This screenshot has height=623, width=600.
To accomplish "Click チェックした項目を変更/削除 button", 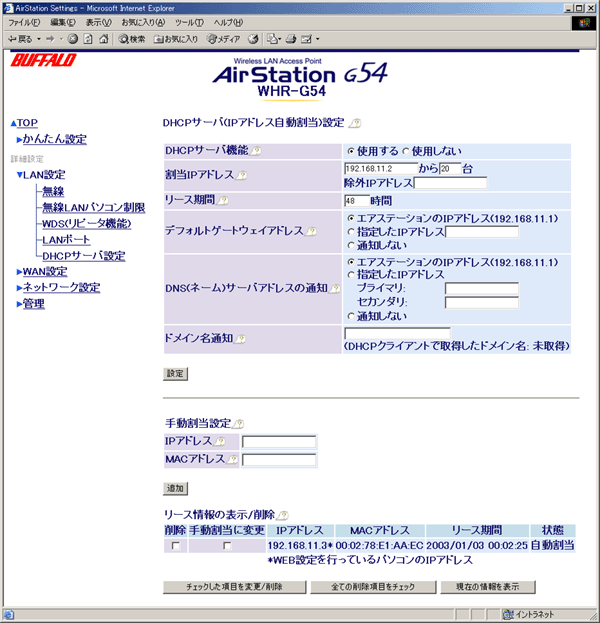I will 234,587.
